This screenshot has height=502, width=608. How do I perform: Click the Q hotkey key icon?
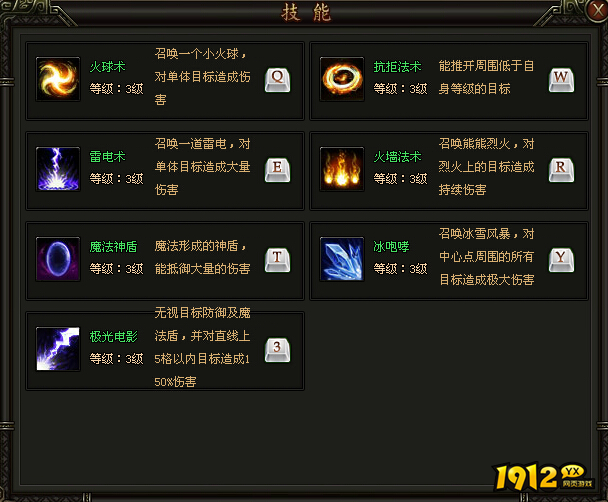point(277,80)
